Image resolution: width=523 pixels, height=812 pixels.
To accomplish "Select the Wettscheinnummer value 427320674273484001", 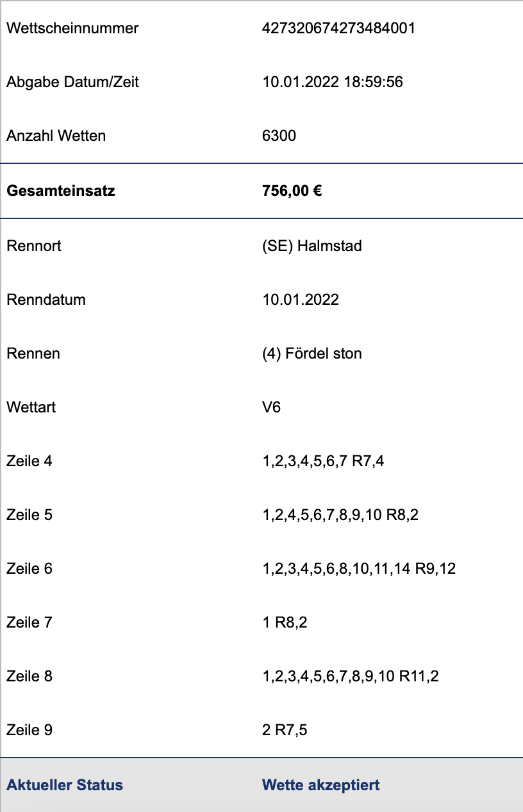I will tap(339, 28).
